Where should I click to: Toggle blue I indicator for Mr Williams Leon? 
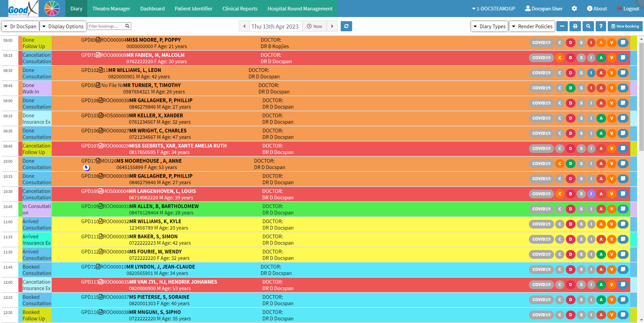click(591, 73)
